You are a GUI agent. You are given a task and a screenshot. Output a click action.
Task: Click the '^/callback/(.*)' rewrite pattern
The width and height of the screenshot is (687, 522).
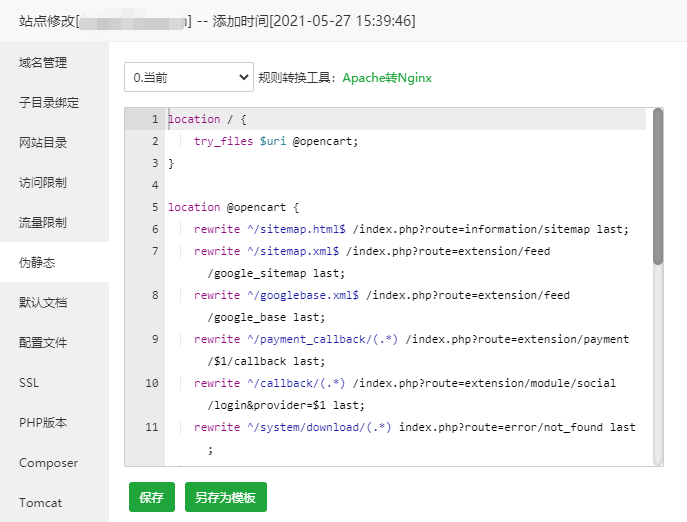tap(296, 383)
